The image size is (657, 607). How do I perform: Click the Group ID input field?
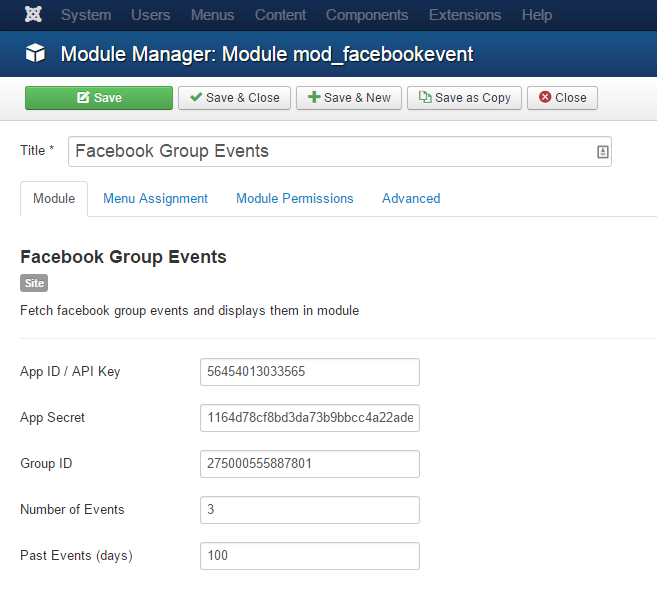point(310,464)
